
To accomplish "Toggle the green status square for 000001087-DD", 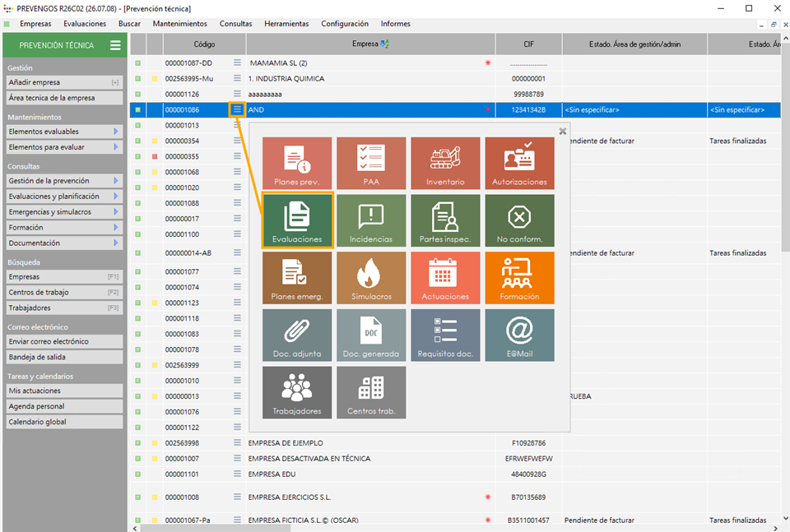I will [137, 63].
